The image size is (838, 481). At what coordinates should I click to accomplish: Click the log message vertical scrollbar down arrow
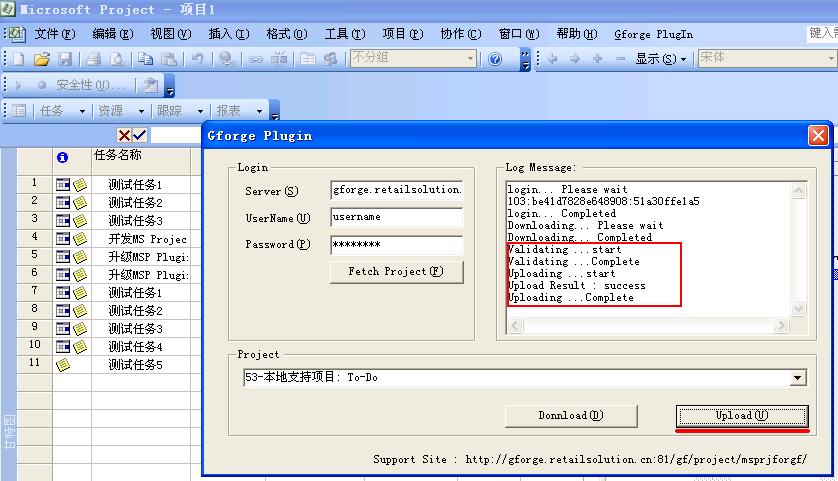pyautogui.click(x=798, y=308)
